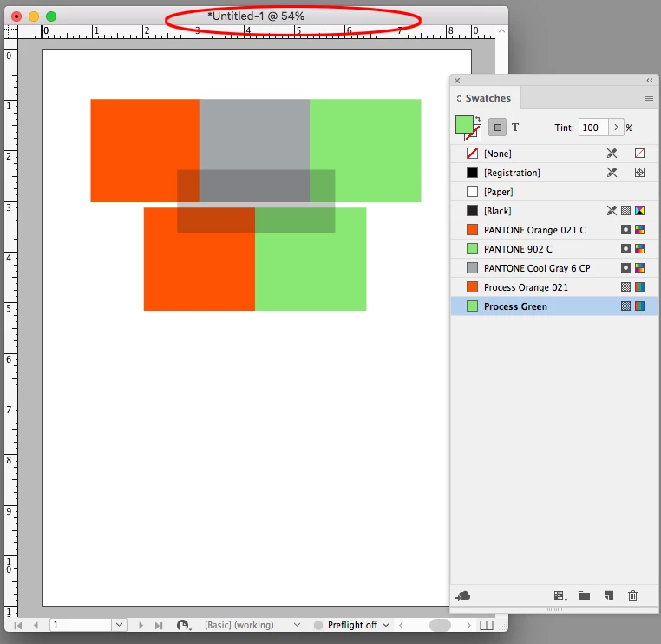This screenshot has width=661, height=644.
Task: Select the Swatches tab
Action: (488, 98)
